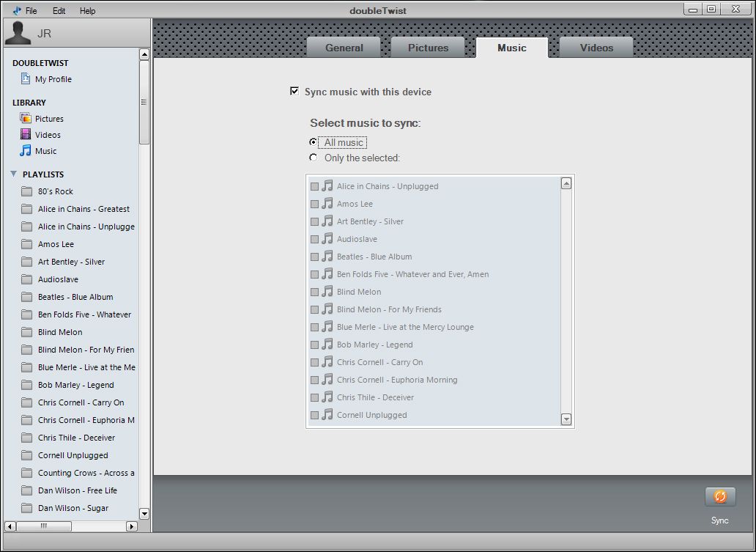This screenshot has height=552, width=756.
Task: Select the Music tab
Action: [512, 48]
